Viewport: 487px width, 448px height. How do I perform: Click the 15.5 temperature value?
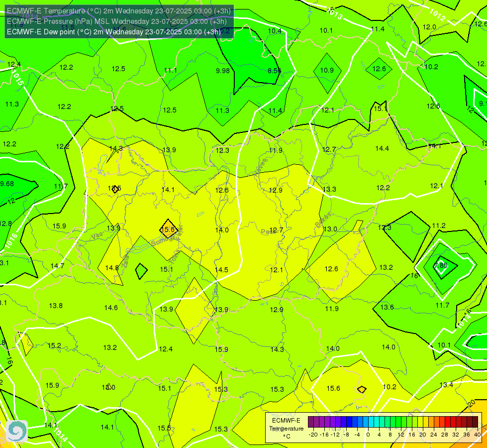(164, 429)
